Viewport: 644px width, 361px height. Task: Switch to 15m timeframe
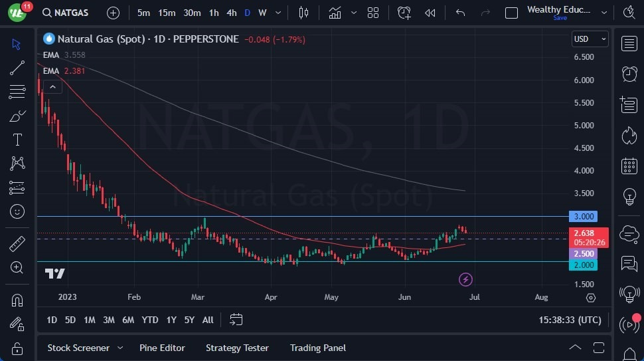(167, 13)
